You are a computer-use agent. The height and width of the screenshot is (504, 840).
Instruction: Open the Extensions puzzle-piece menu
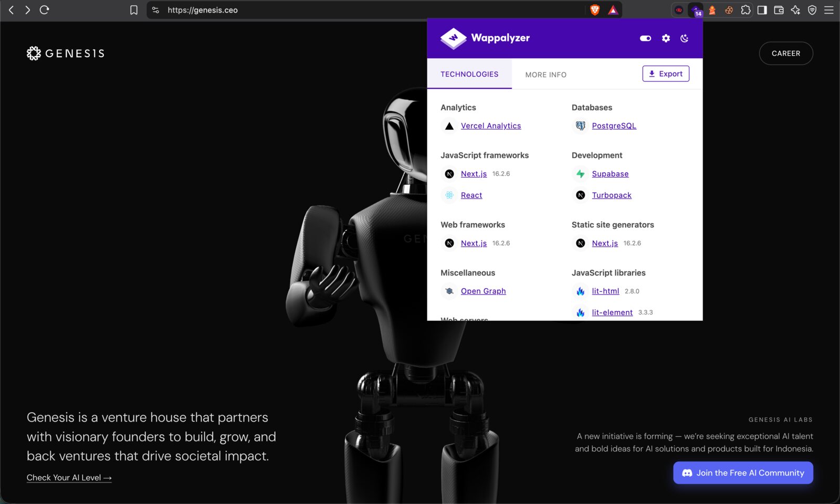coord(745,10)
